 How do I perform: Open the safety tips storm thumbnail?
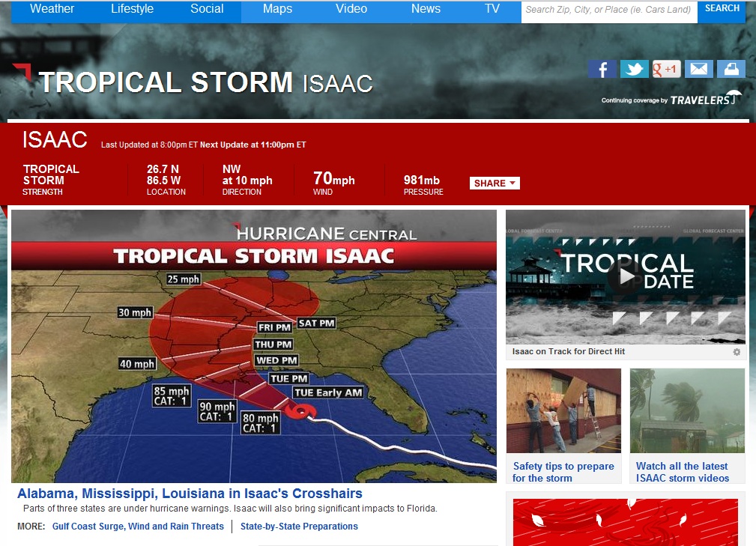(563, 410)
